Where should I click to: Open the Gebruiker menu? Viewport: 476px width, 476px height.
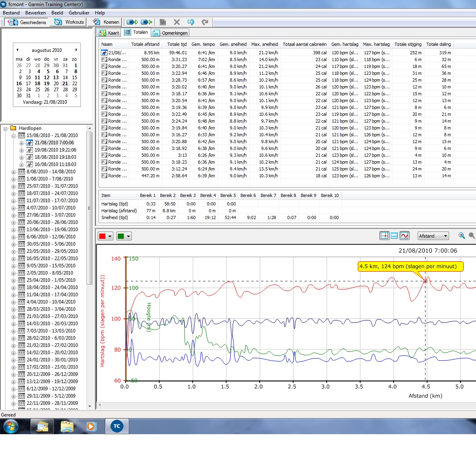coord(79,13)
